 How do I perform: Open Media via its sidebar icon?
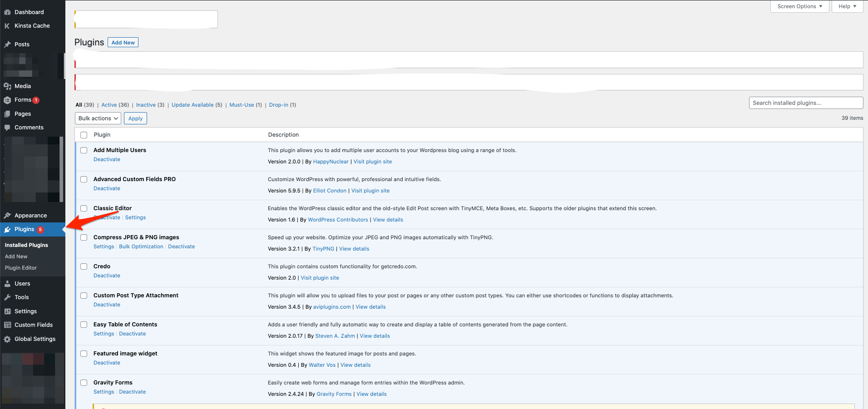click(7, 86)
